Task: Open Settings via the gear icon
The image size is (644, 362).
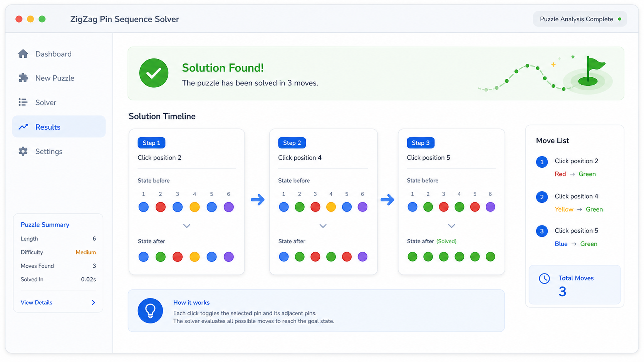Action: [23, 151]
